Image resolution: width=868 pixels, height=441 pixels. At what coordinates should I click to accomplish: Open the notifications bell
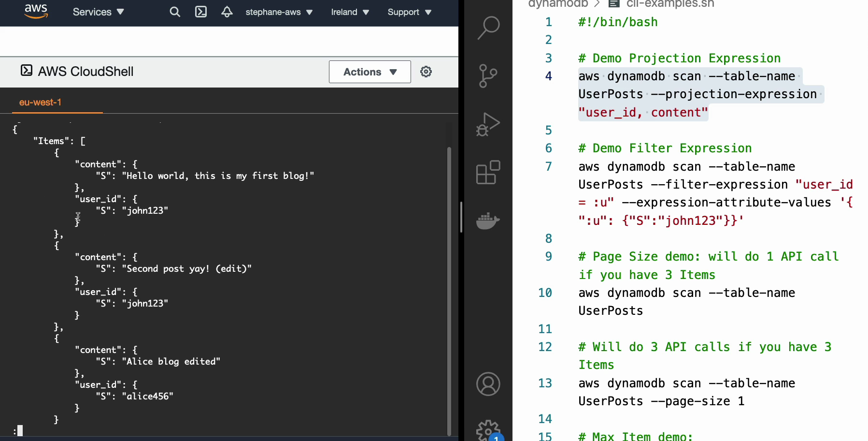[227, 12]
